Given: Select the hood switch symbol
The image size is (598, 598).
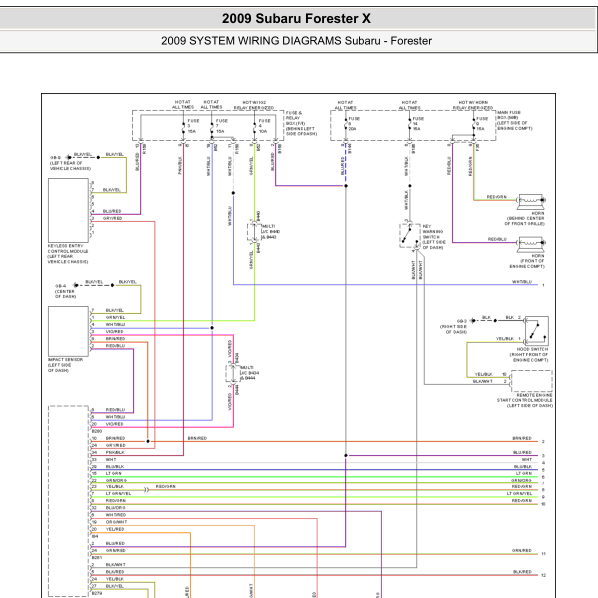Looking at the screenshot, I should (x=537, y=331).
